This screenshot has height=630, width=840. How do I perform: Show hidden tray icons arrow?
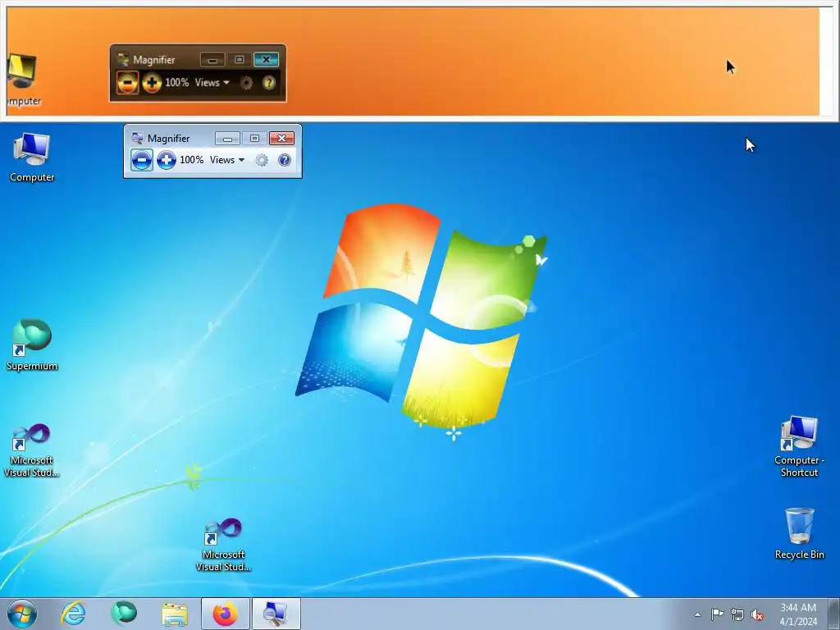click(x=697, y=614)
